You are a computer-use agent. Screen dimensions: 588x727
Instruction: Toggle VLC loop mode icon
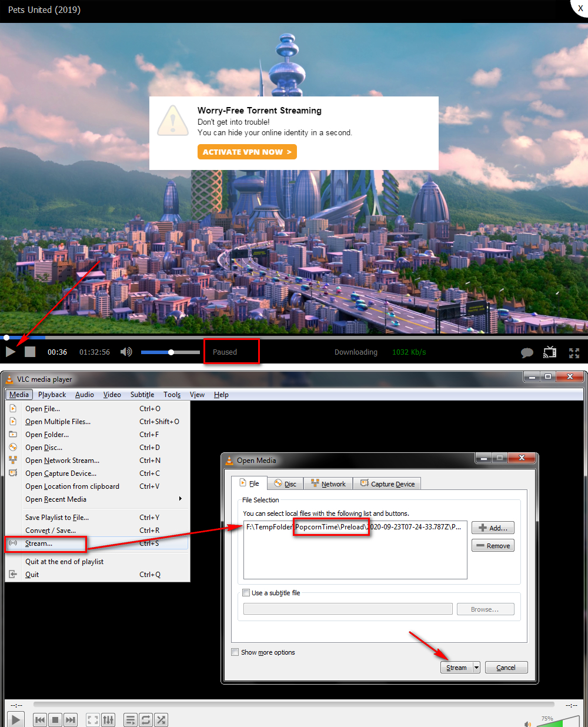tap(146, 719)
